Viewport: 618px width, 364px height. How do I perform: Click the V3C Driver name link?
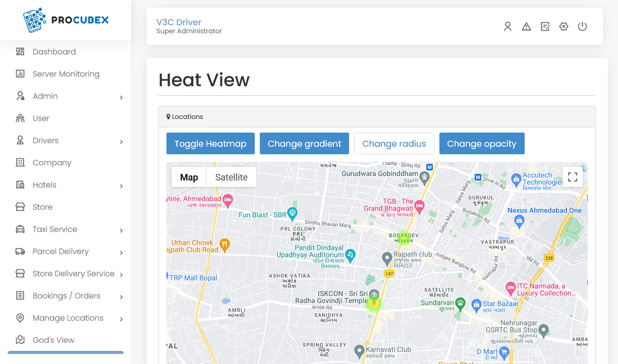pyautogui.click(x=179, y=22)
